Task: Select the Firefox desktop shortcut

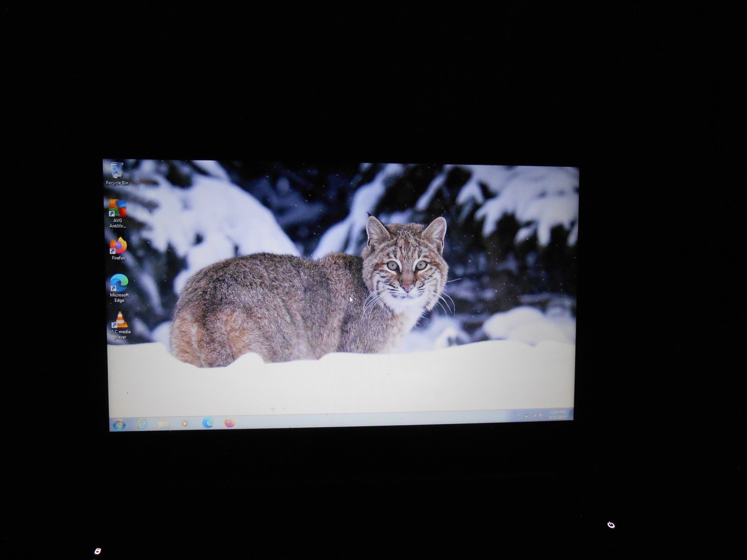Action: (x=119, y=249)
